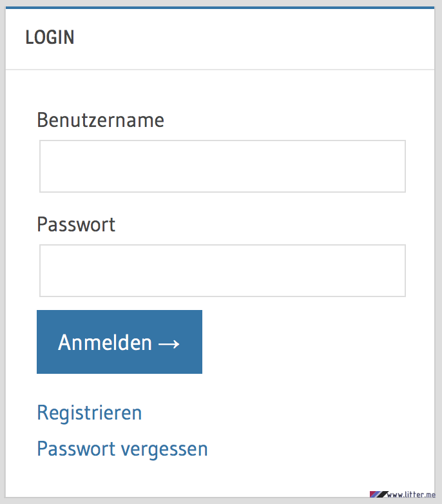Viewport: 442px width, 504px height.
Task: Click the www.litter.me watermark text
Action: pos(412,494)
